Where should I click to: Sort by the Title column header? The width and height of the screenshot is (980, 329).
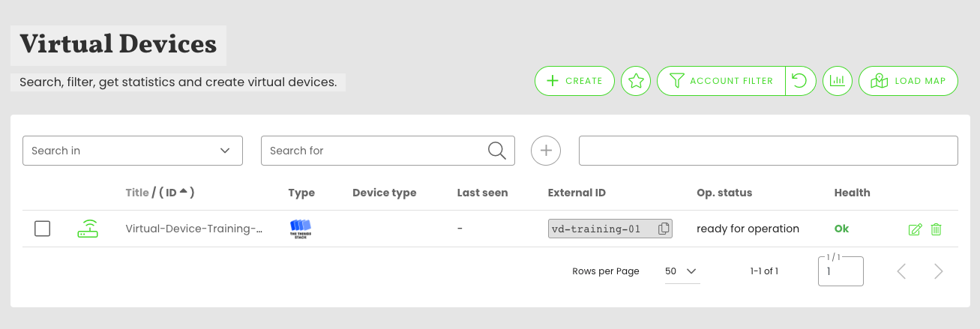pyautogui.click(x=136, y=193)
